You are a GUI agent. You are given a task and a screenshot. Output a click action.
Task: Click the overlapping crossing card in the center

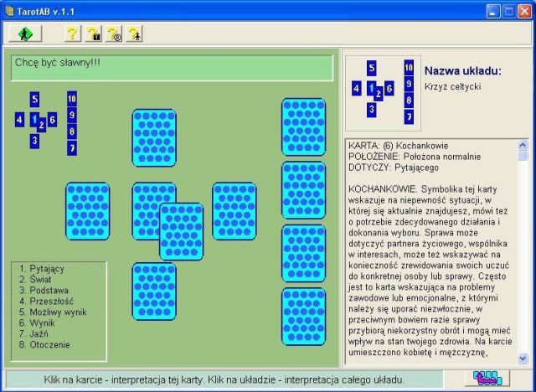coord(182,231)
